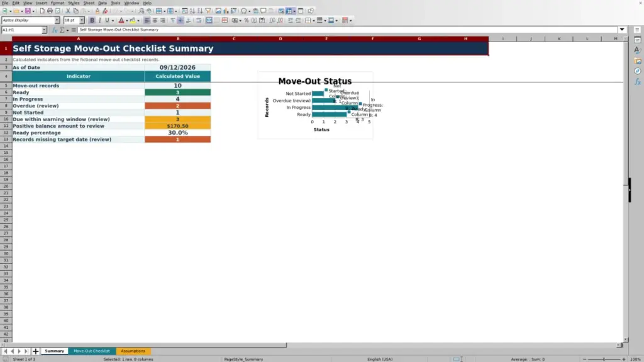Open the Format menu

(57, 3)
